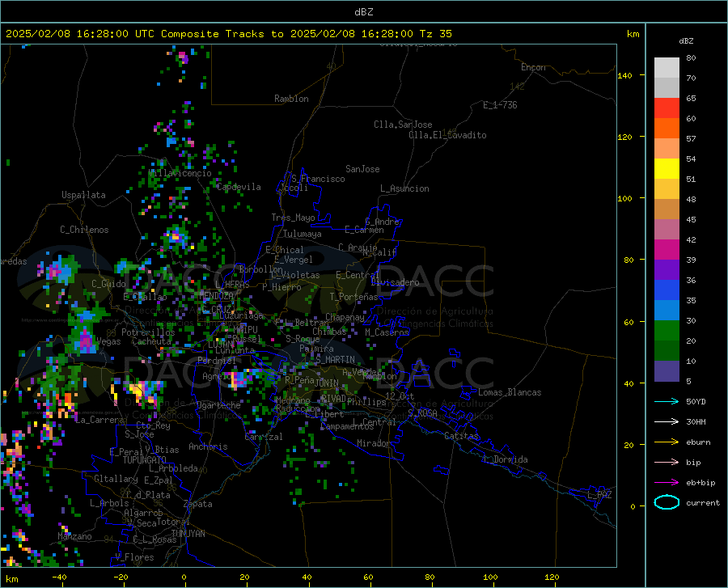Click the magenta eb+bip arrow icon
The width and height of the screenshot is (728, 588).
667,483
